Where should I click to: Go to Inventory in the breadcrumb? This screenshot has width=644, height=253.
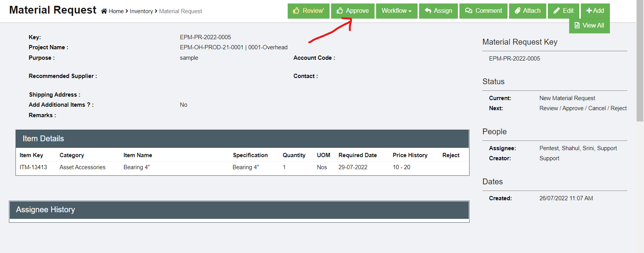click(x=141, y=11)
